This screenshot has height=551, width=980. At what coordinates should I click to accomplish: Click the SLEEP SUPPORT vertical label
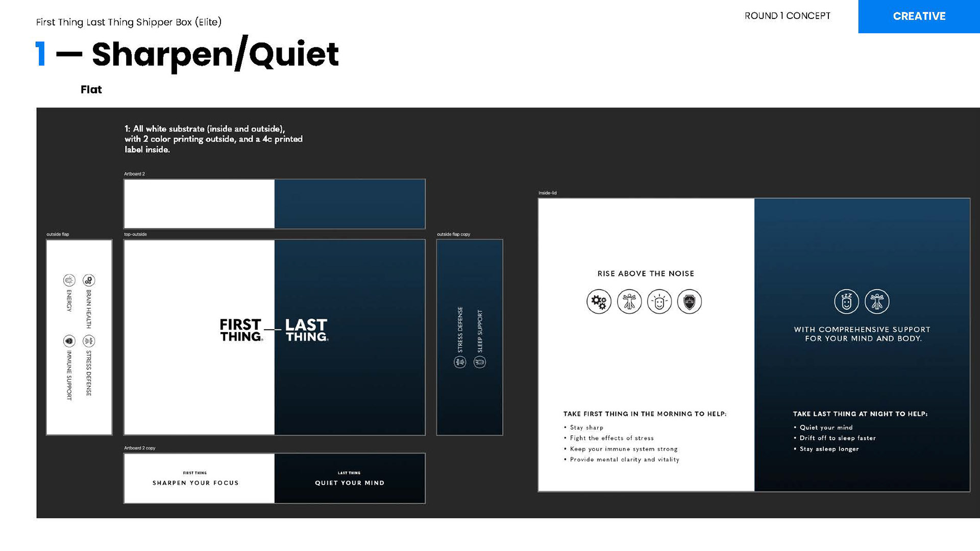click(x=480, y=331)
